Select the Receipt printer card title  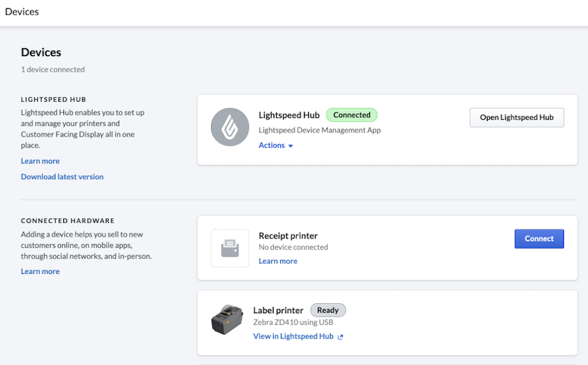click(x=288, y=236)
